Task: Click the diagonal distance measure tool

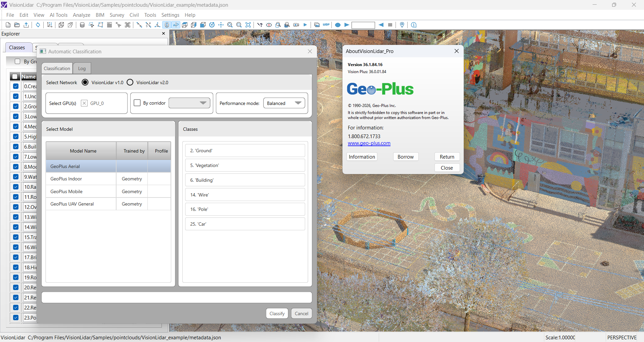Action: 139,25
